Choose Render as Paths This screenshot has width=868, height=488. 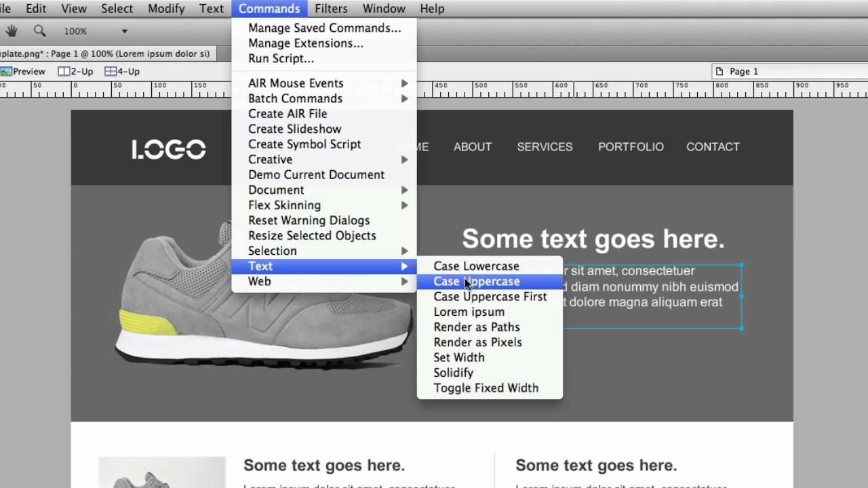(490, 327)
